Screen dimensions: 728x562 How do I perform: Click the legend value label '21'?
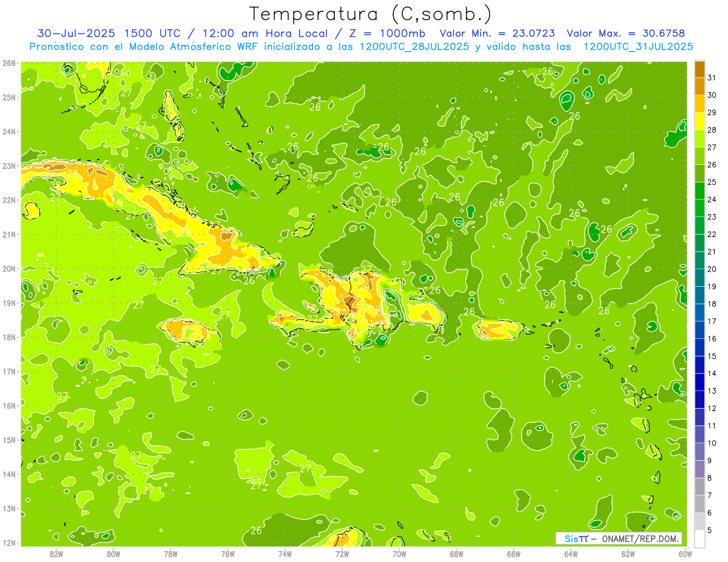[712, 252]
